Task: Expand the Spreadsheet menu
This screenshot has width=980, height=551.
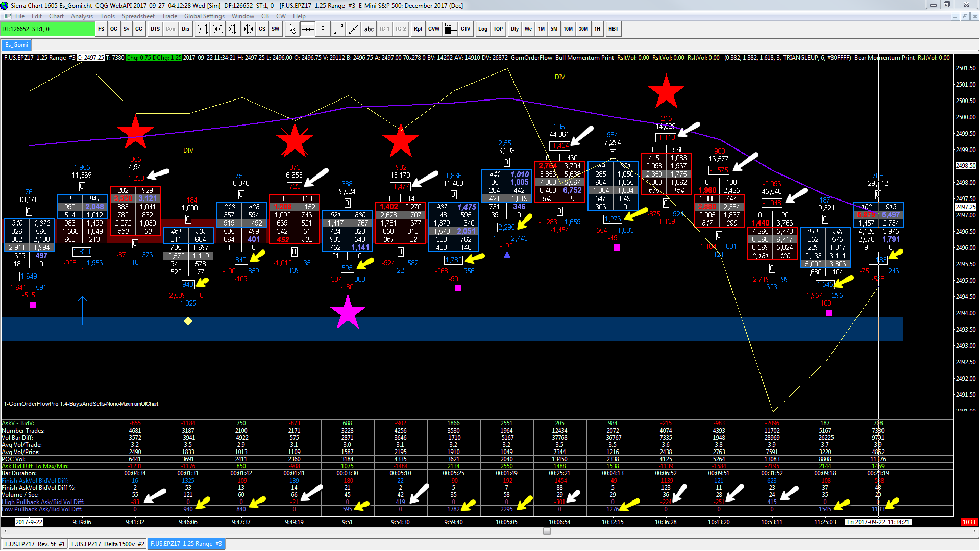Action: tap(138, 16)
